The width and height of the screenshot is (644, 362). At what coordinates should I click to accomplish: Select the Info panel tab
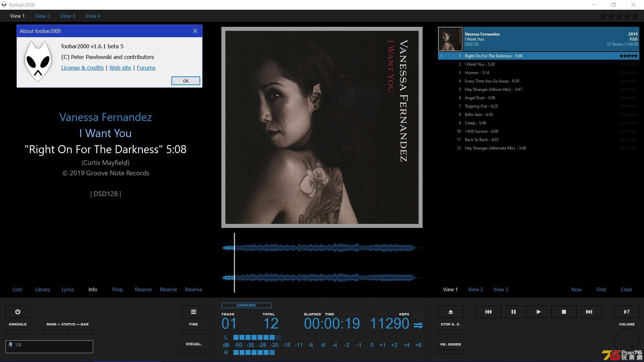(x=93, y=290)
